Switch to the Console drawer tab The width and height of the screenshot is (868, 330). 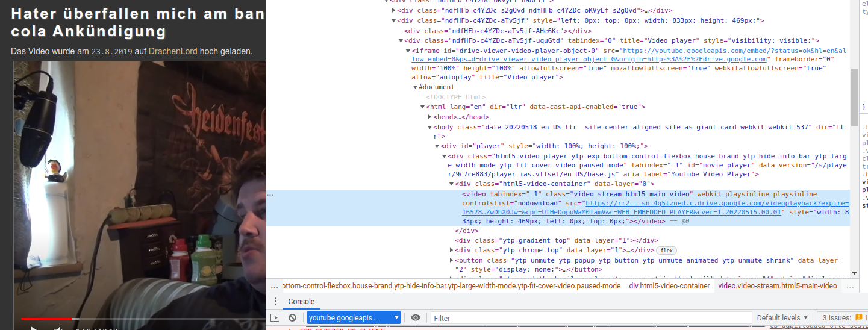click(x=301, y=302)
